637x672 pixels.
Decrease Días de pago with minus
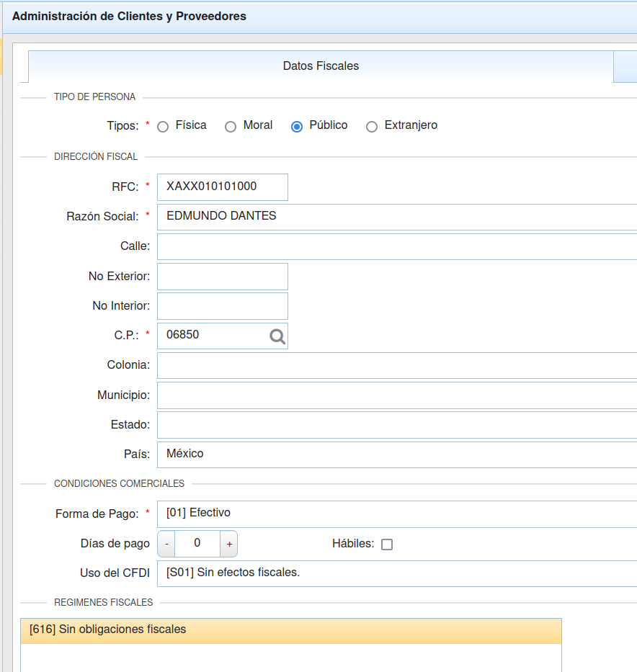(166, 544)
